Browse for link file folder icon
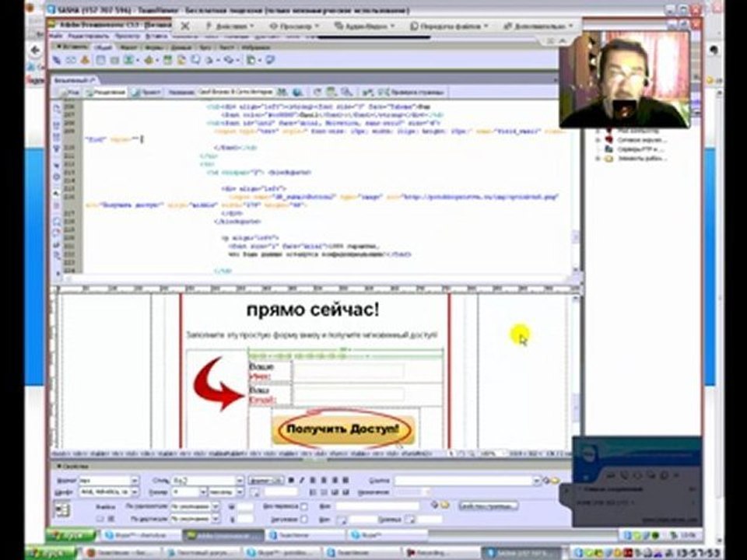 556,481
